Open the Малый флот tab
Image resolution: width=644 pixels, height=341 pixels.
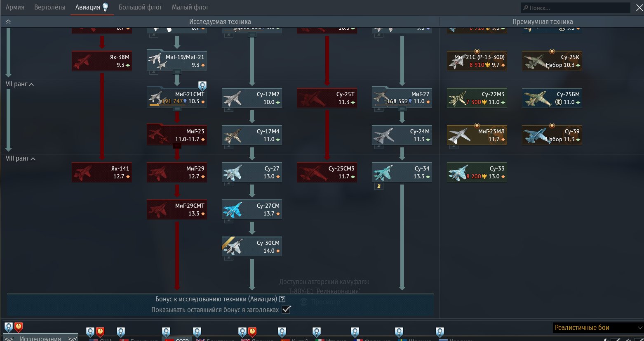click(190, 7)
